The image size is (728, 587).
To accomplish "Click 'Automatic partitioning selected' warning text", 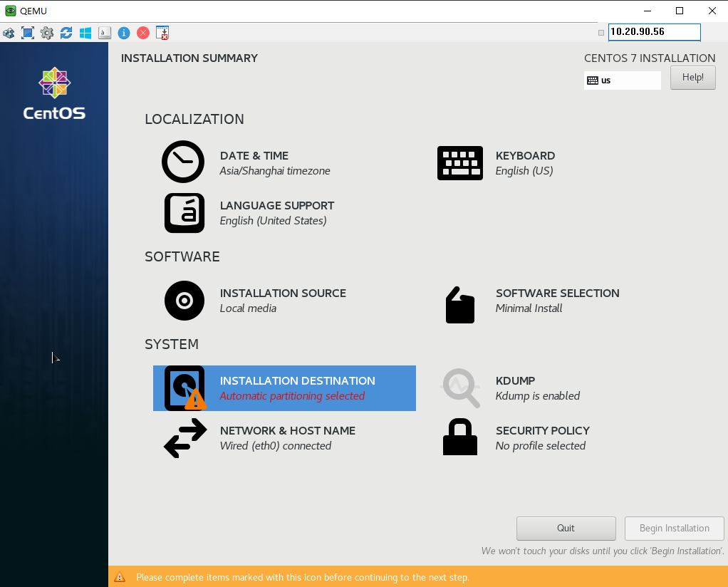I will (x=293, y=396).
